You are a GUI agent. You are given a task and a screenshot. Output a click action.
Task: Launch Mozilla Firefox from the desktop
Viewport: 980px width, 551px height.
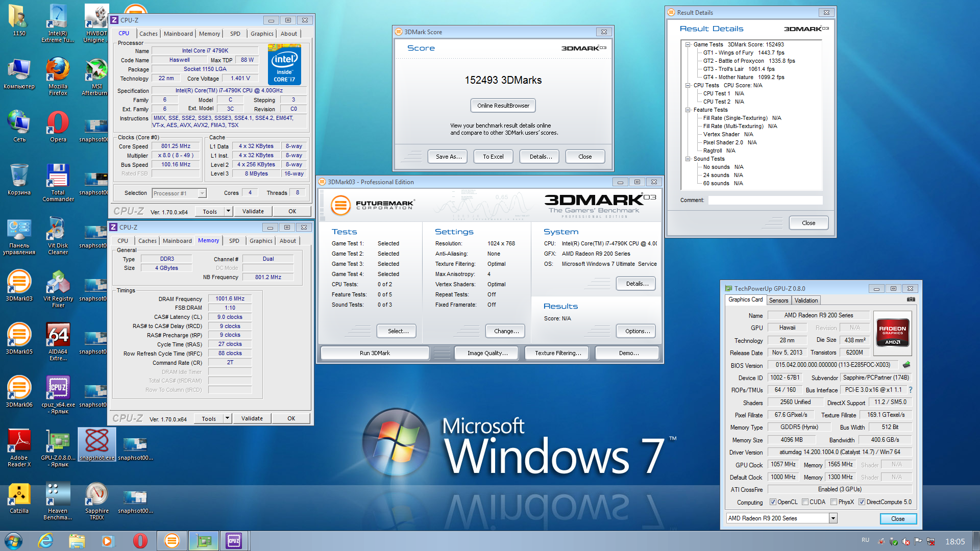click(58, 77)
